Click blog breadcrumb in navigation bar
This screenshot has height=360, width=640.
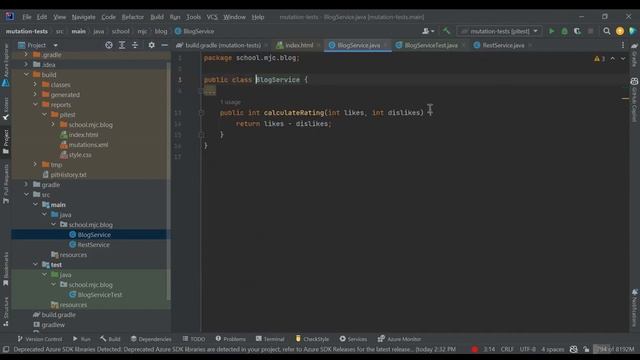point(161,31)
